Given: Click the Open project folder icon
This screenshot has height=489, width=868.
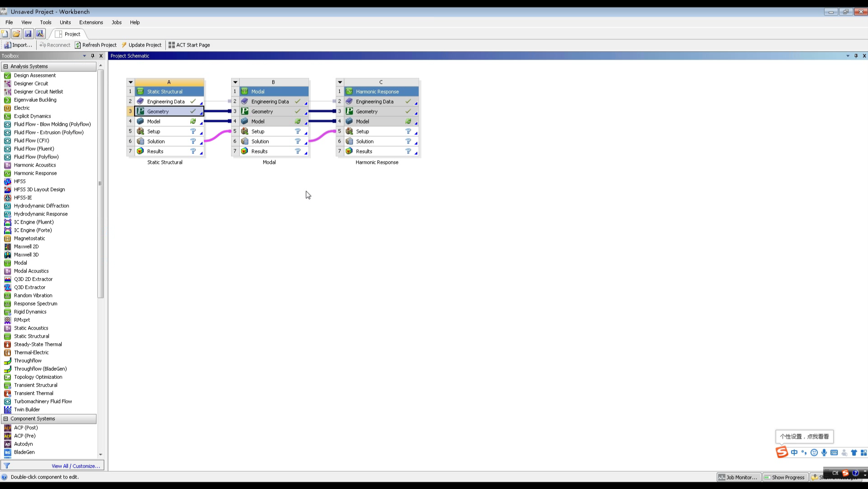Looking at the screenshot, I should (16, 34).
